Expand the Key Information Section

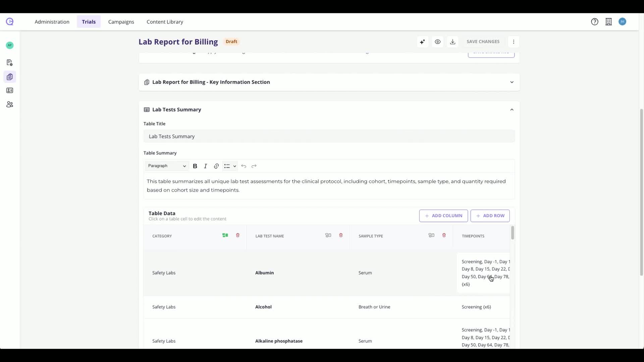pyautogui.click(x=512, y=82)
